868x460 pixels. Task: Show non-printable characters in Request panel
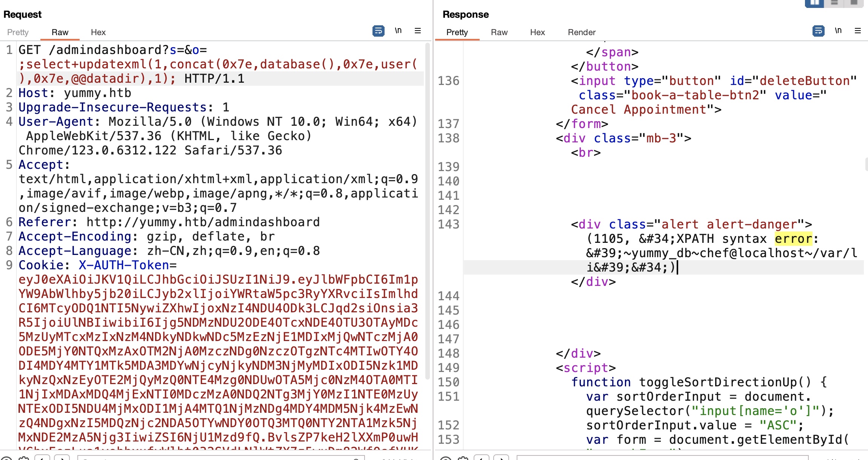[398, 31]
